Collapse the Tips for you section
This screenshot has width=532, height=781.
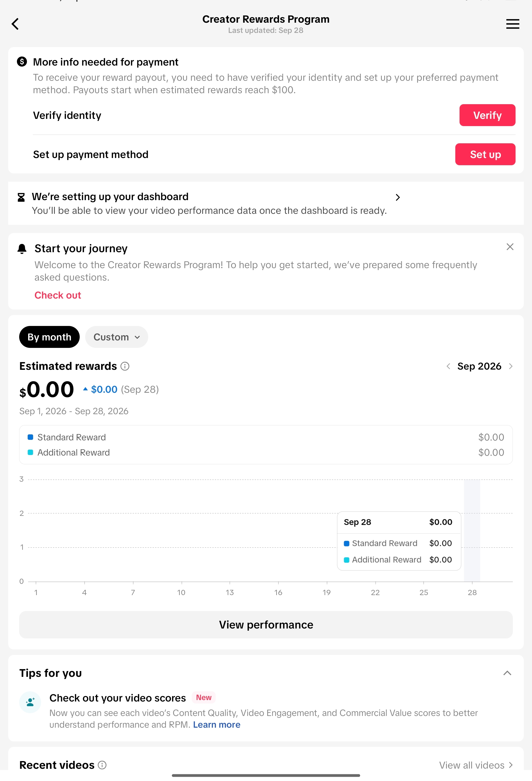tap(507, 673)
